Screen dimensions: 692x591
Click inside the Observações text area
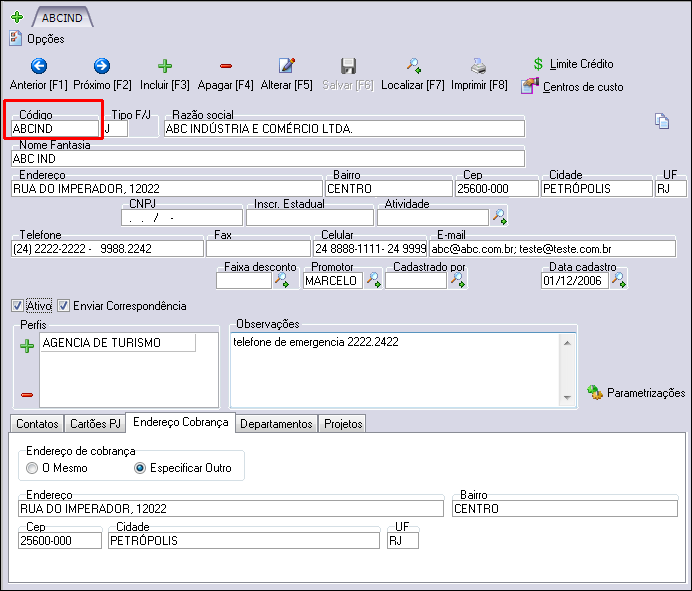click(394, 370)
